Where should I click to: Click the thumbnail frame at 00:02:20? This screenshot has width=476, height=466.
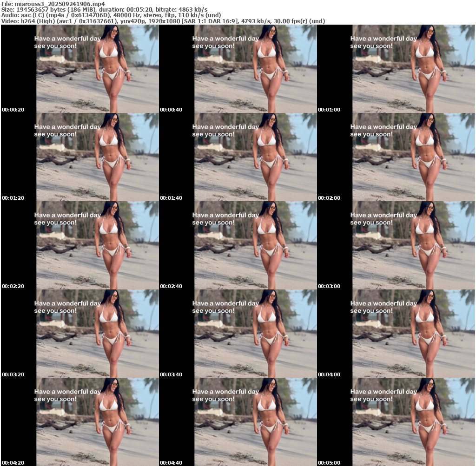point(80,245)
